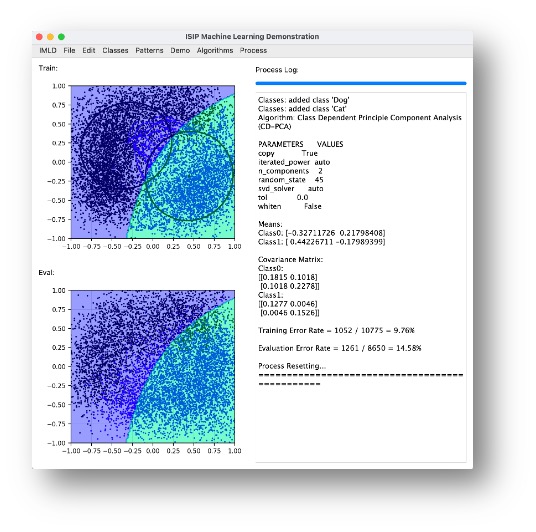Open the Algorithms menu

pos(215,51)
